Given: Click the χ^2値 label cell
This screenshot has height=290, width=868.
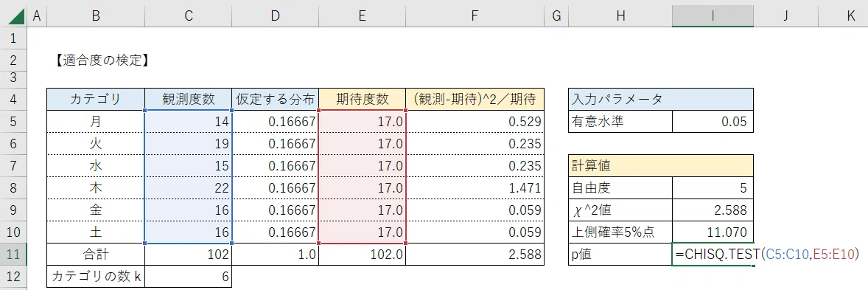Looking at the screenshot, I should pyautogui.click(x=620, y=210).
